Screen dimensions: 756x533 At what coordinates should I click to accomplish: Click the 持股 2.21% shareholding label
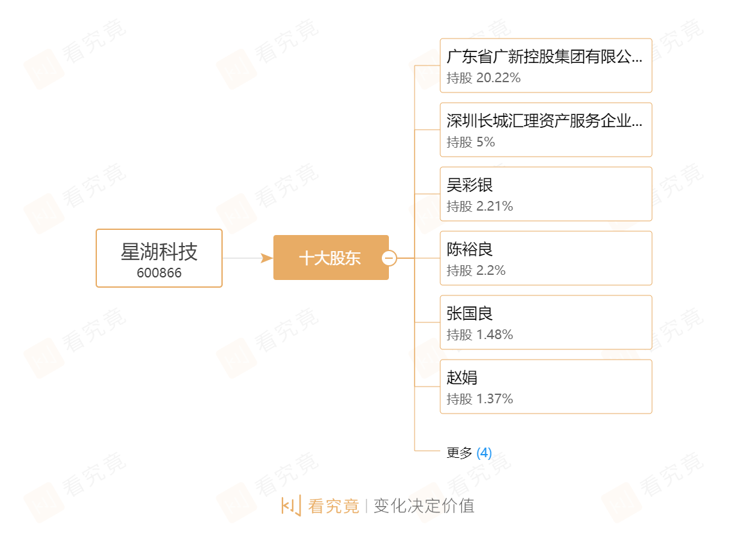(x=480, y=206)
